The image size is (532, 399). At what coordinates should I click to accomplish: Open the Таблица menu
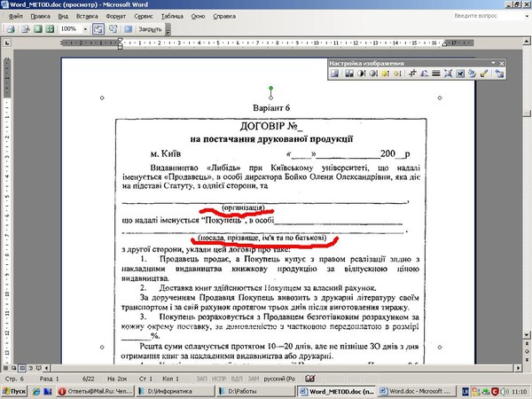[172, 16]
